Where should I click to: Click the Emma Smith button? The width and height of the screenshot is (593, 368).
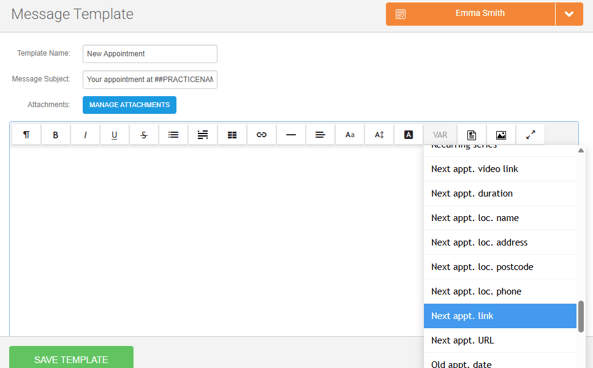[x=470, y=14]
